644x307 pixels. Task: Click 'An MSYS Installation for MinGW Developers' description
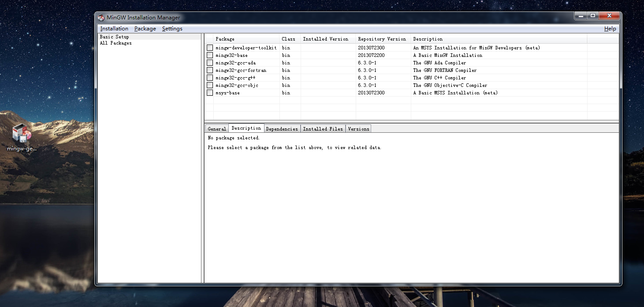coord(476,48)
